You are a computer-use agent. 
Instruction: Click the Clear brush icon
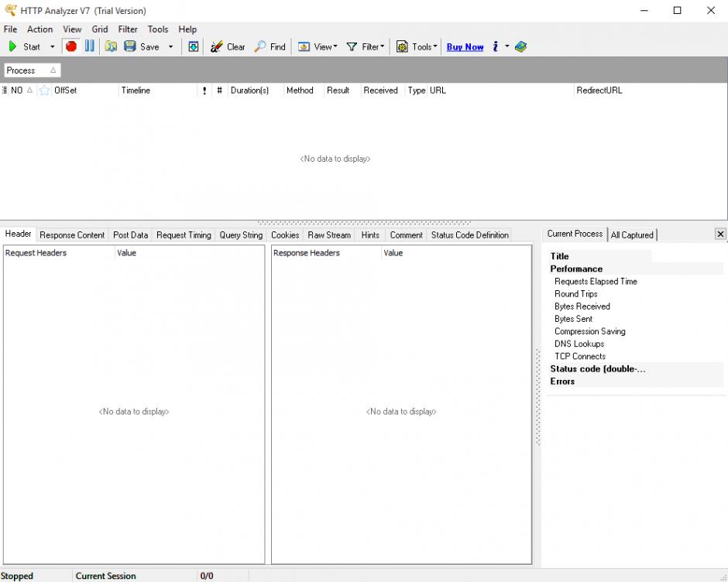216,46
